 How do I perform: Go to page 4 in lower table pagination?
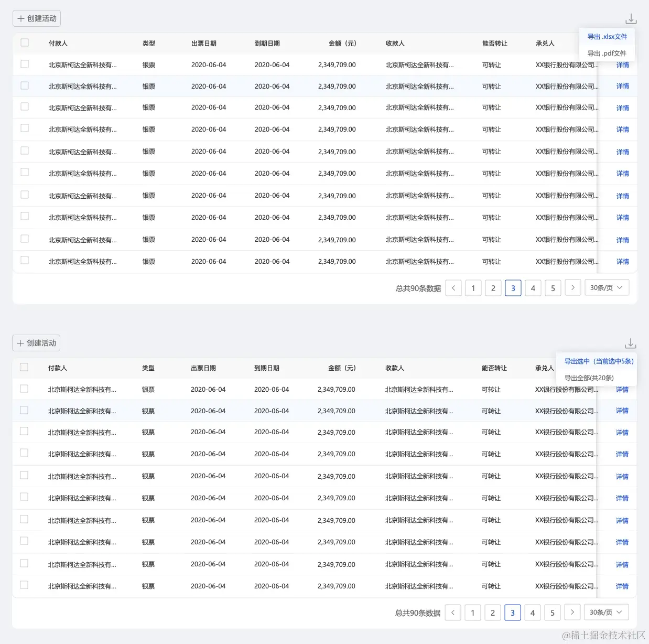click(x=533, y=612)
